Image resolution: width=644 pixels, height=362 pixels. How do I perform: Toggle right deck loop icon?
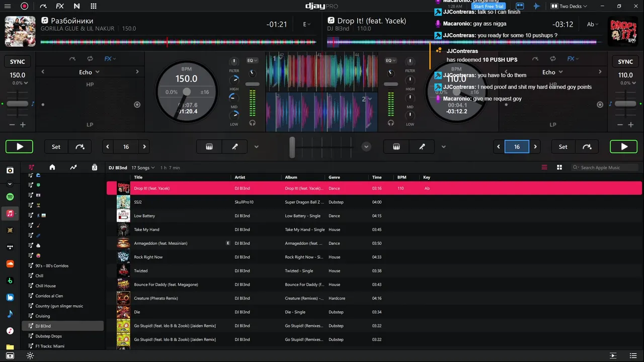553,59
